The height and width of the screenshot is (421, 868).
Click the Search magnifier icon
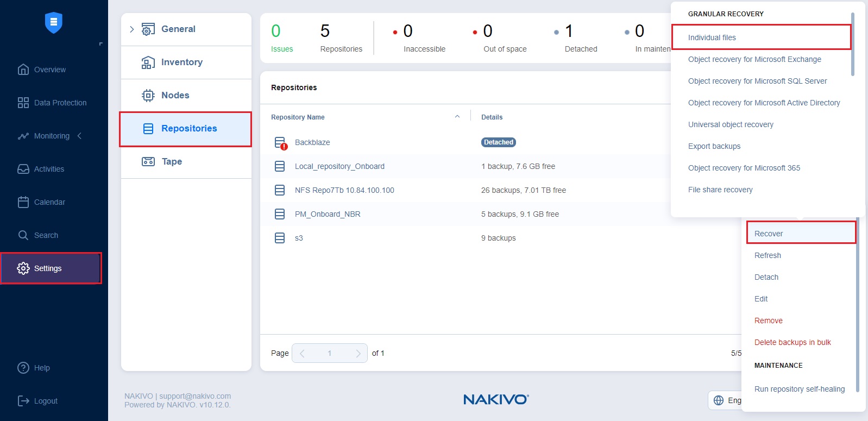coord(23,235)
